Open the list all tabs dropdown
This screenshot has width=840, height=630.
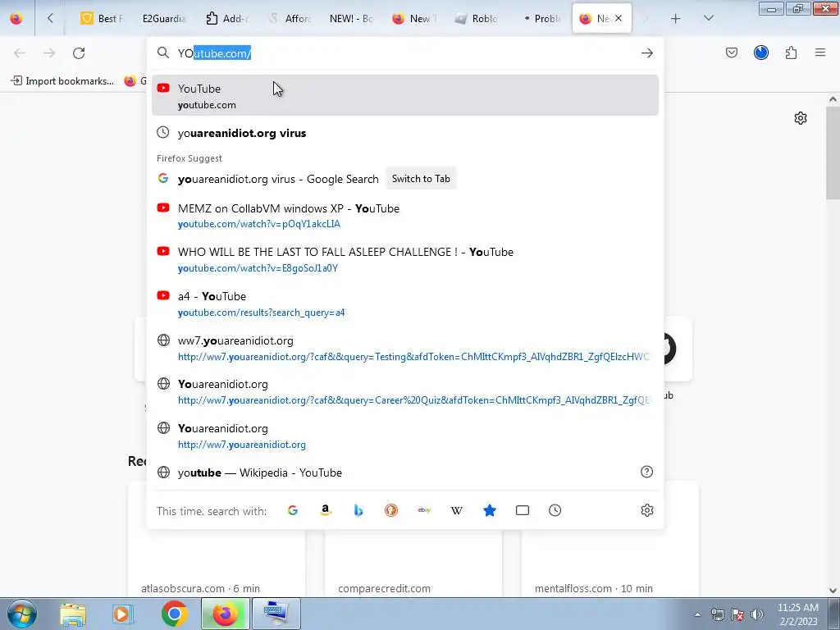pyautogui.click(x=708, y=18)
